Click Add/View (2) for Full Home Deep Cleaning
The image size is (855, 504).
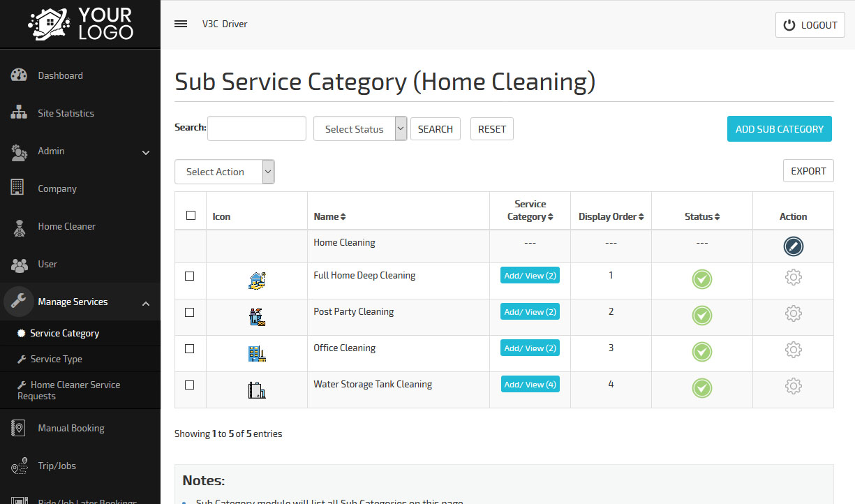(530, 275)
